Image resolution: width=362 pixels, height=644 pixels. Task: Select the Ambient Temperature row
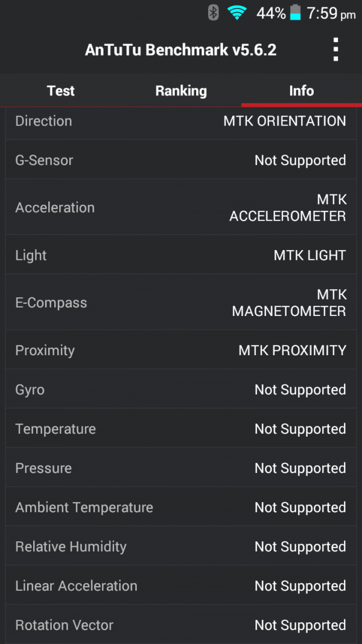(181, 507)
